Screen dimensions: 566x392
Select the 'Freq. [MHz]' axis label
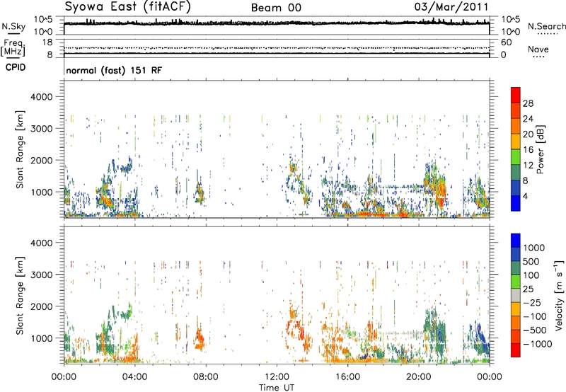point(13,47)
